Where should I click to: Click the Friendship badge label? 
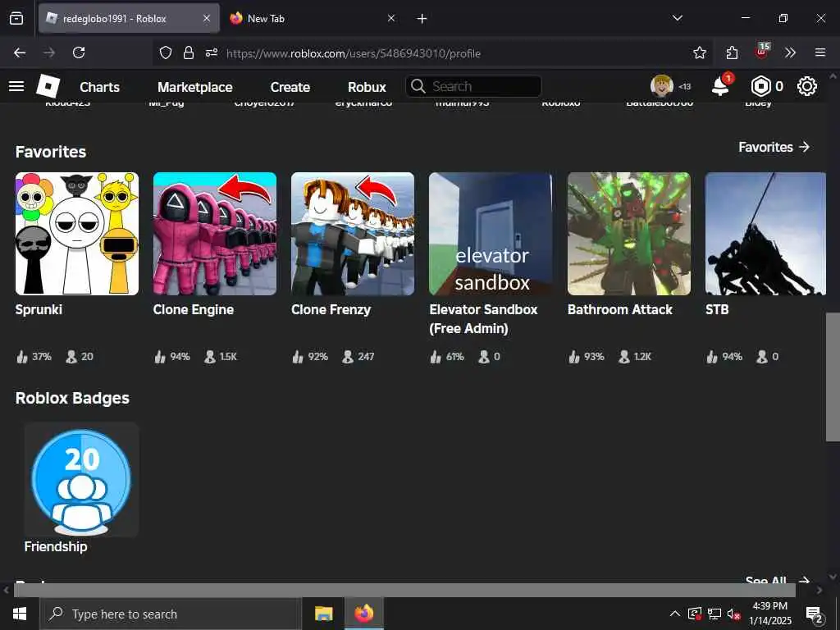56,546
